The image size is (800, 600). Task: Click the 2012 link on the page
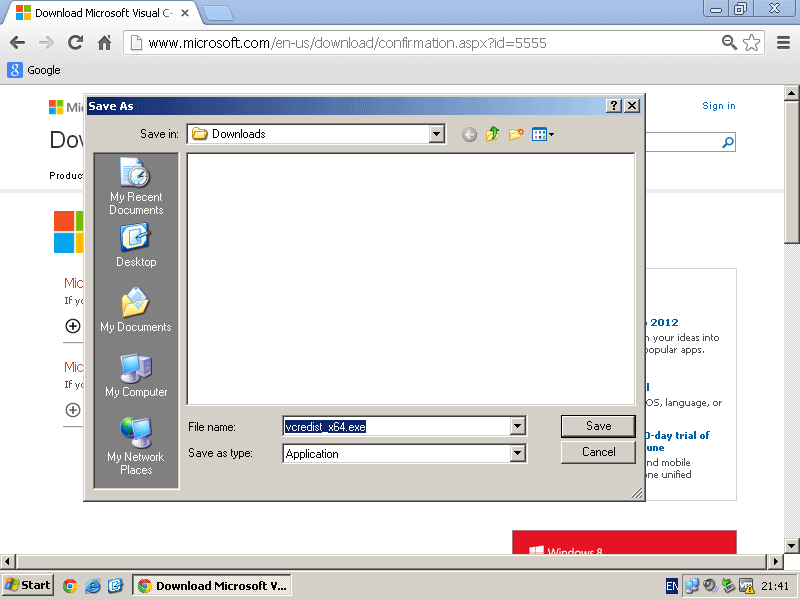[664, 322]
